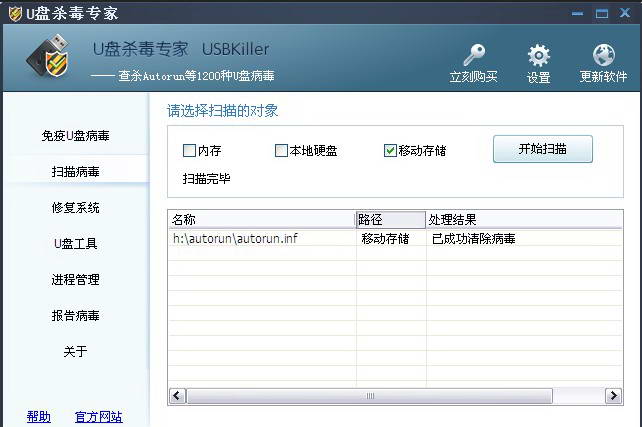Click the 官方网站 link
This screenshot has height=427, width=642.
pyautogui.click(x=98, y=416)
